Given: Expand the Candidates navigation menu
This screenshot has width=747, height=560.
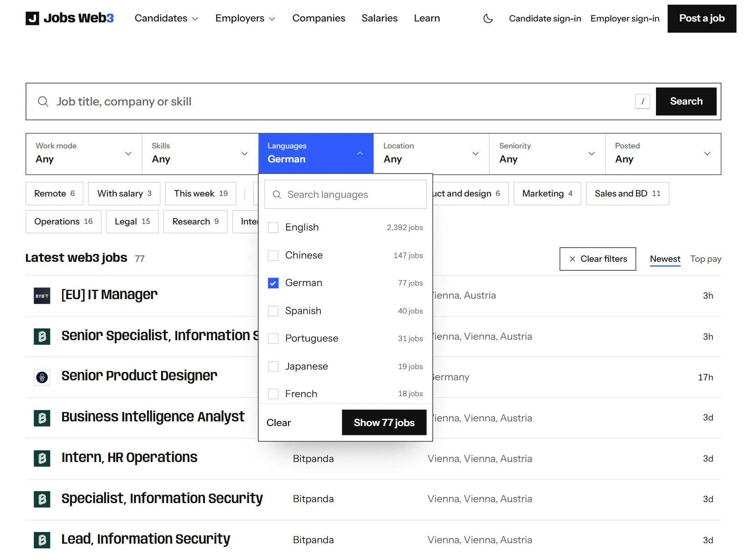Looking at the screenshot, I should (x=166, y=18).
